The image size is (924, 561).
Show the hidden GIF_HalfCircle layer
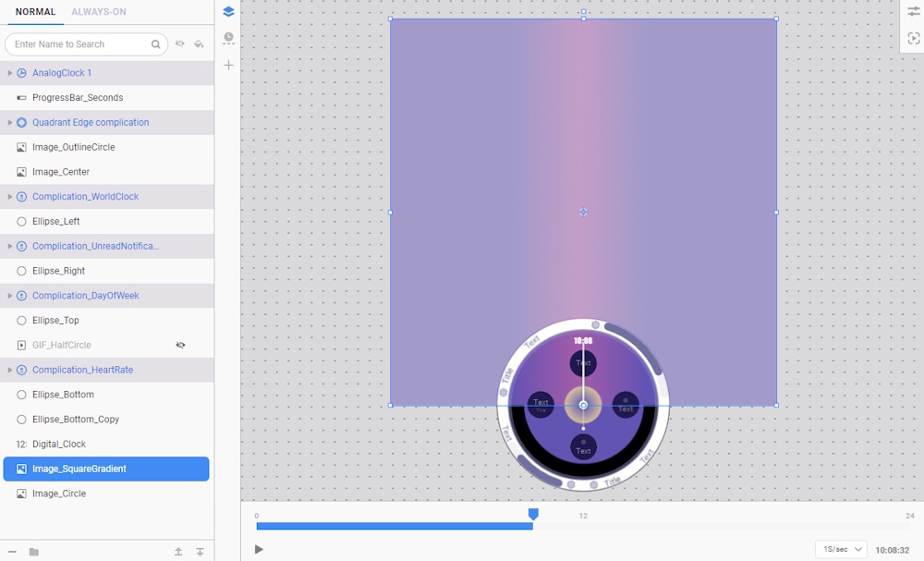[x=180, y=345]
